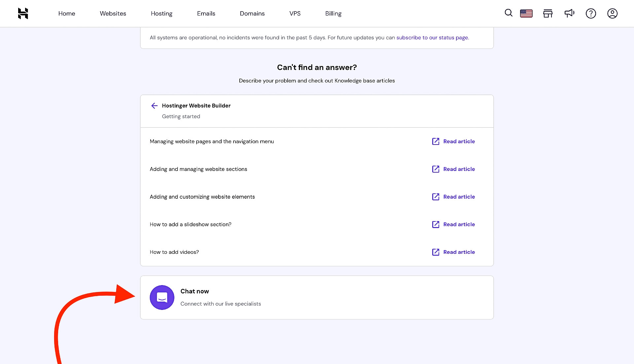Expand the Getting started section header
The width and height of the screenshot is (634, 364).
(181, 116)
